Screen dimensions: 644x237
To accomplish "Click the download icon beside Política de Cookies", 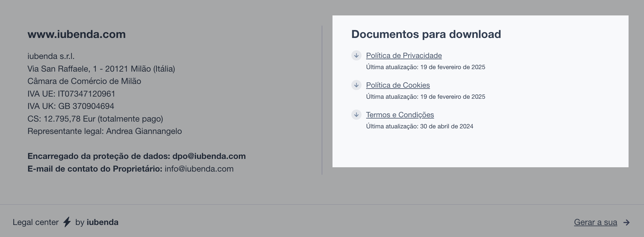I will [x=356, y=85].
